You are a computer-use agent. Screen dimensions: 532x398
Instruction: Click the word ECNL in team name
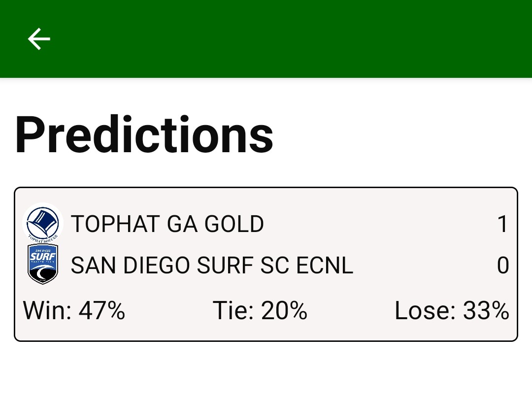click(325, 265)
